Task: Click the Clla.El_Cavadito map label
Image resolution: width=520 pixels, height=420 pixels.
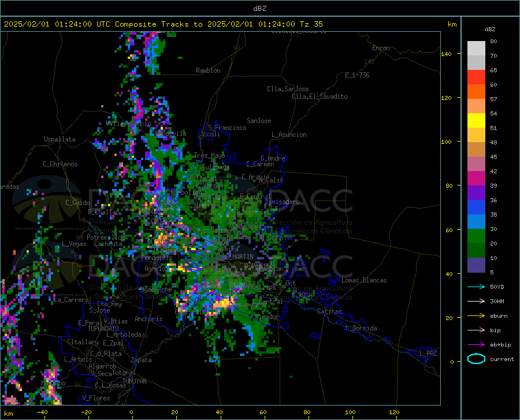Action: point(320,96)
